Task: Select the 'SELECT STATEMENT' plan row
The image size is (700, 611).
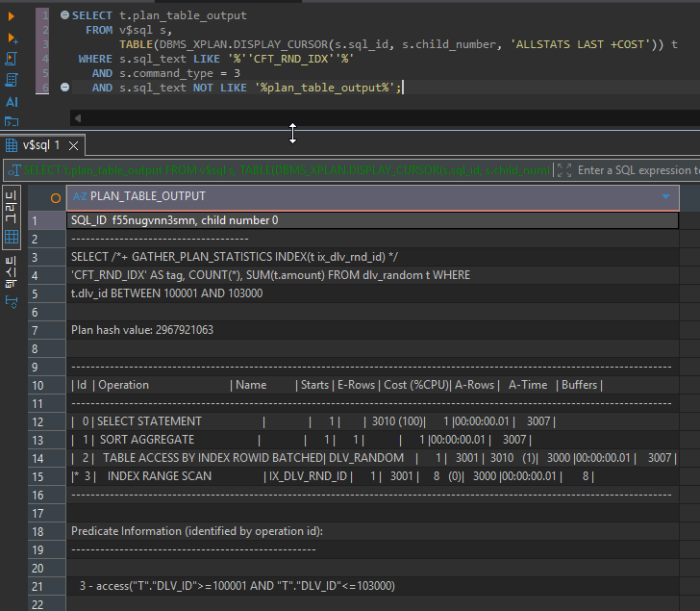Action: coord(372,421)
